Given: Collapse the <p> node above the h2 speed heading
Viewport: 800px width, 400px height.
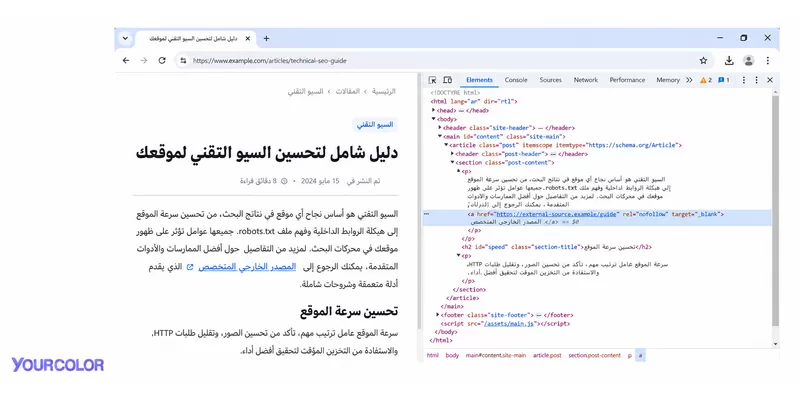Looking at the screenshot, I should (x=458, y=171).
